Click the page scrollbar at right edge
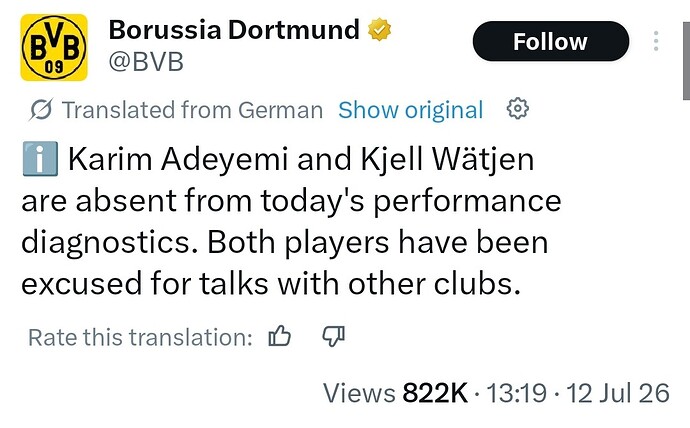This screenshot has height=428, width=690. [686, 61]
